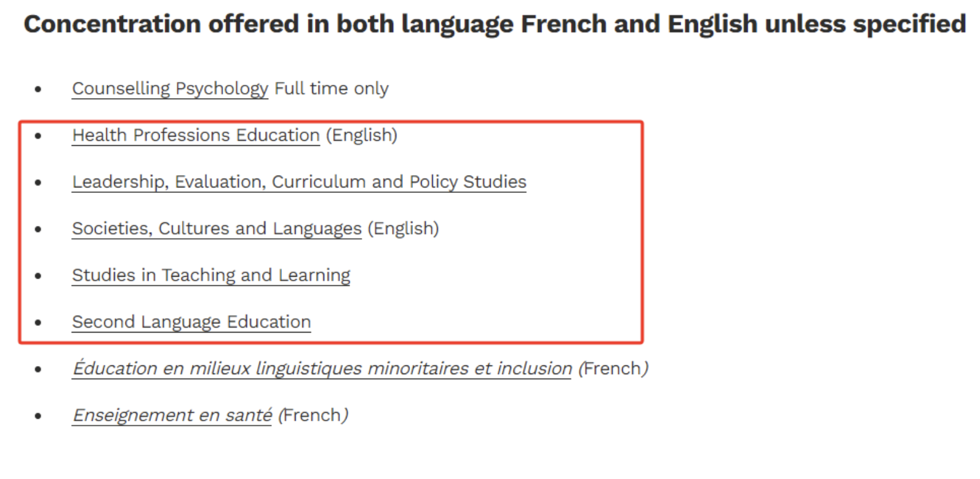
Task: Select the Studies in Teaching and Learning link
Action: (211, 275)
